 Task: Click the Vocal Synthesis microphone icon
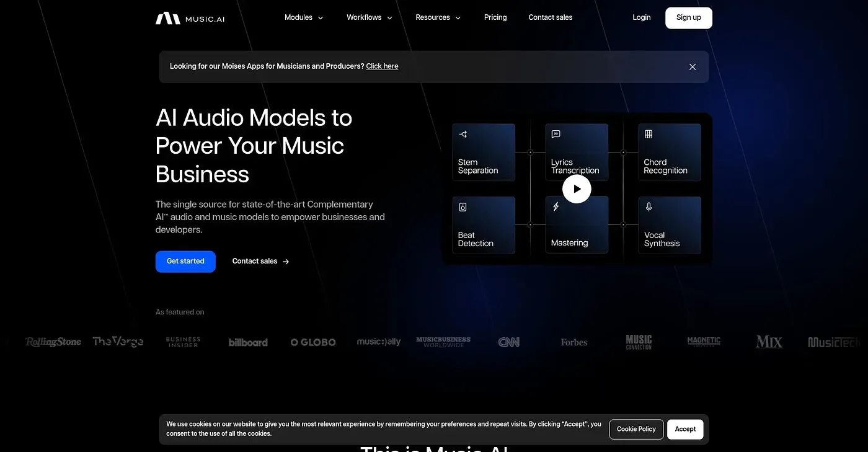(x=649, y=206)
